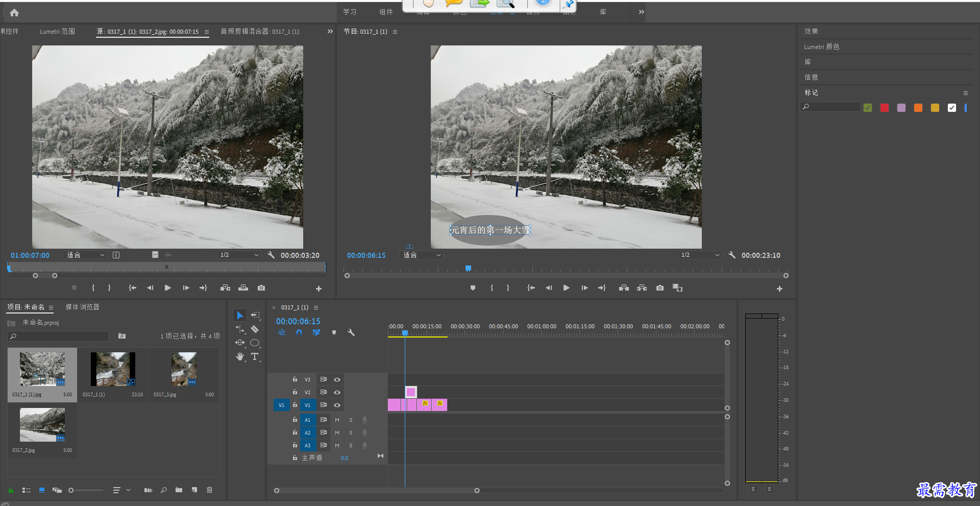
Task: Open button editor plus in Program monitor
Action: coord(779,289)
